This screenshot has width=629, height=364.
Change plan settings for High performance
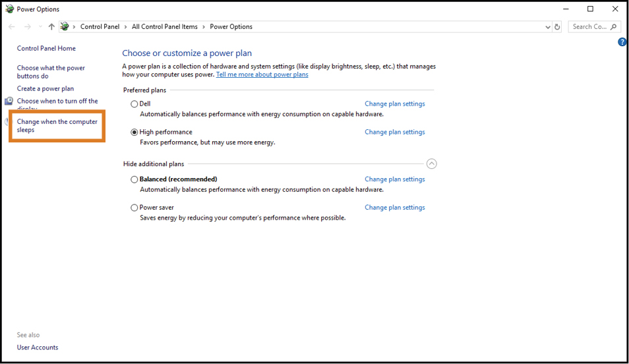click(395, 132)
